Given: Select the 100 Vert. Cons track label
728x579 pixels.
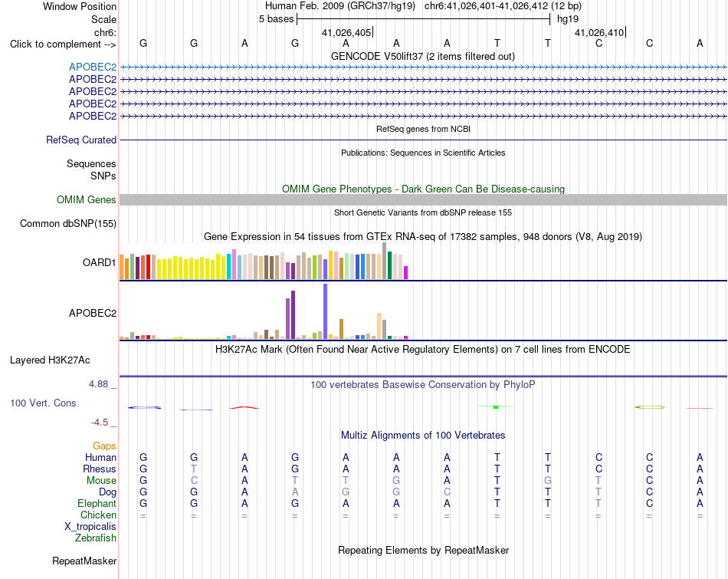Looking at the screenshot, I should coord(43,403).
